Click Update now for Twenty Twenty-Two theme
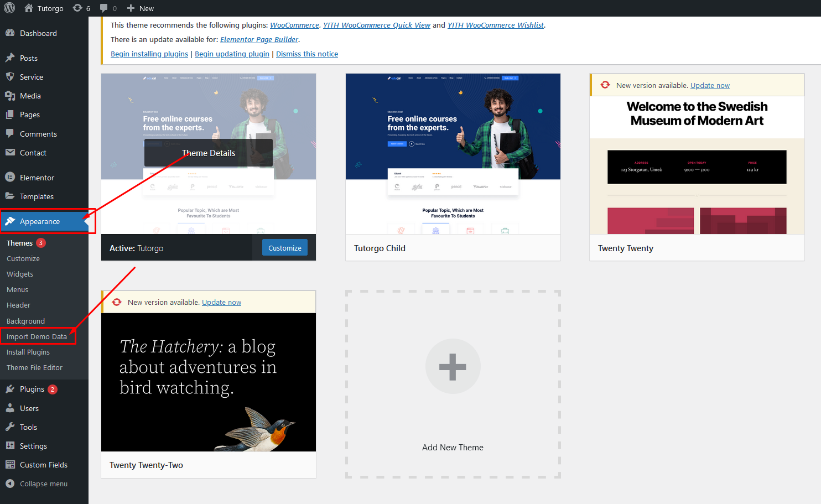The width and height of the screenshot is (821, 504). 221,302
